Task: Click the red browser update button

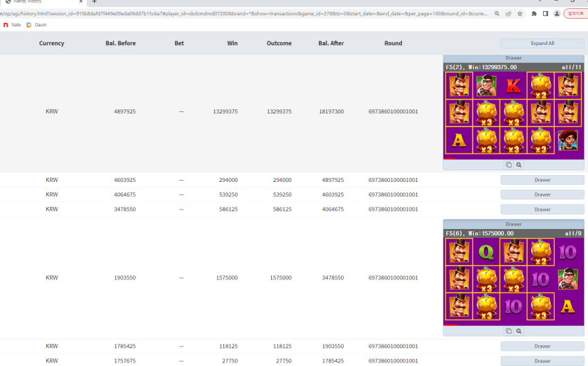Action: click(x=576, y=14)
